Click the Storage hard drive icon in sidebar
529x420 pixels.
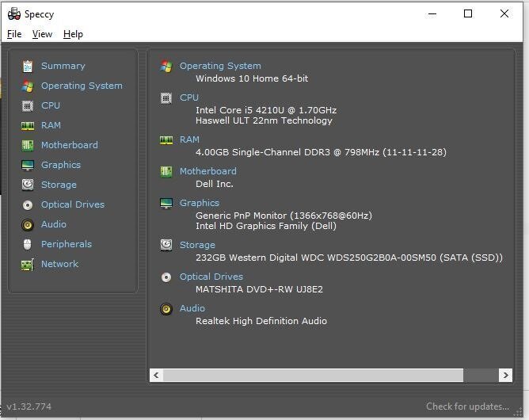click(x=28, y=185)
